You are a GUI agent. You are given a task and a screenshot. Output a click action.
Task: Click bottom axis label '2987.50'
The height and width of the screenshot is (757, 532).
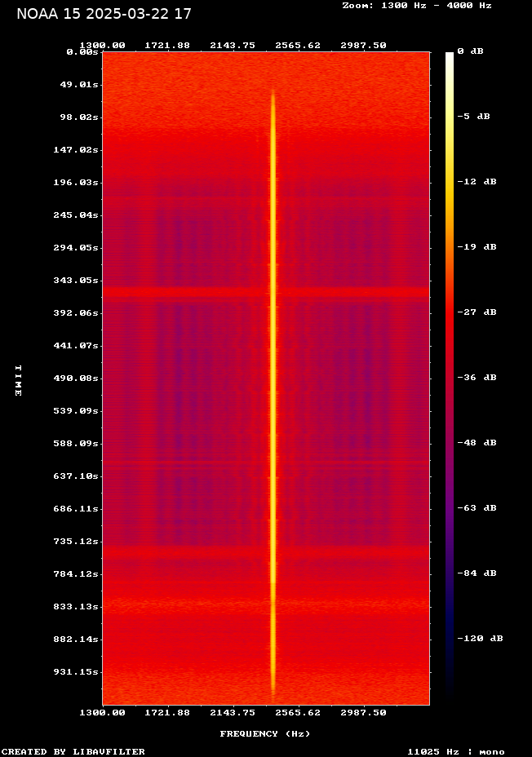coord(363,713)
